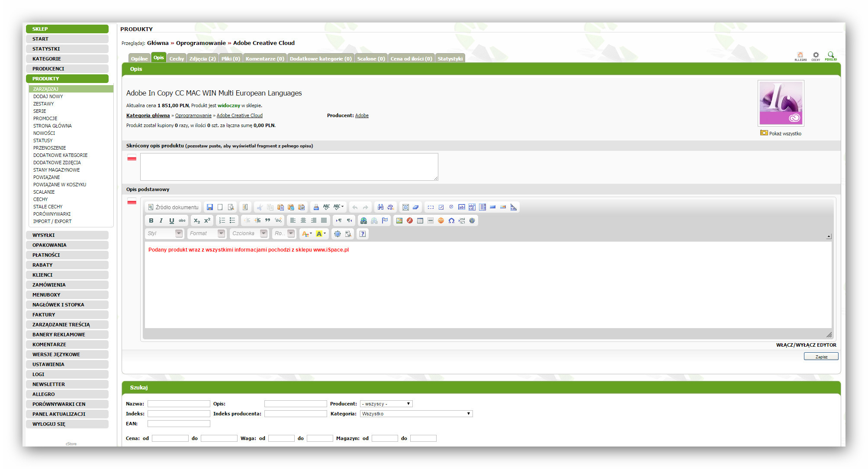Open the spell-check ABC dropdown arrow
This screenshot has height=469, width=868.
[x=343, y=207]
